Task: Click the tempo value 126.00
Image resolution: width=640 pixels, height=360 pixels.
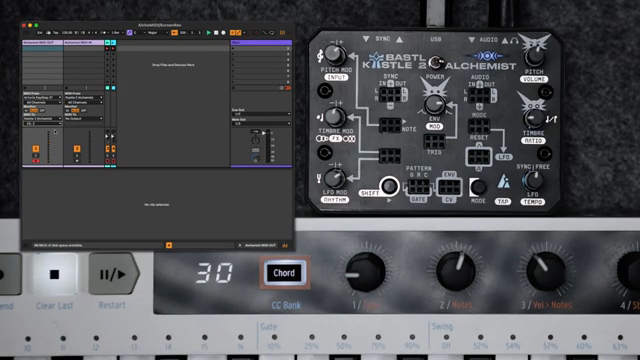Action: 67,33
